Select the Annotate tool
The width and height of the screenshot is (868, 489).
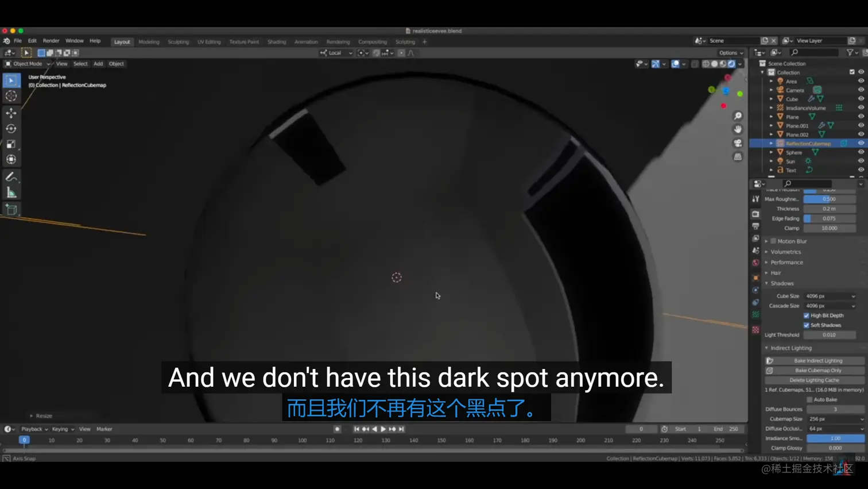[x=11, y=176]
